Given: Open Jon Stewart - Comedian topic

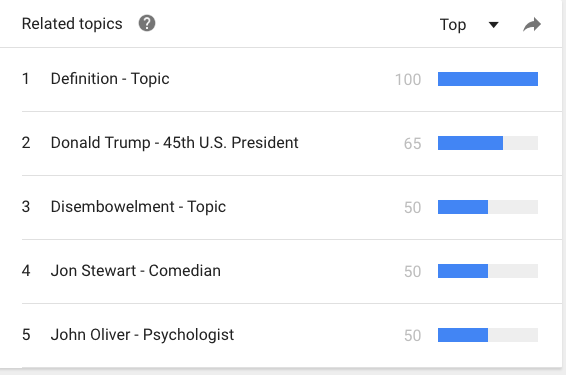Looking at the screenshot, I should point(136,271).
